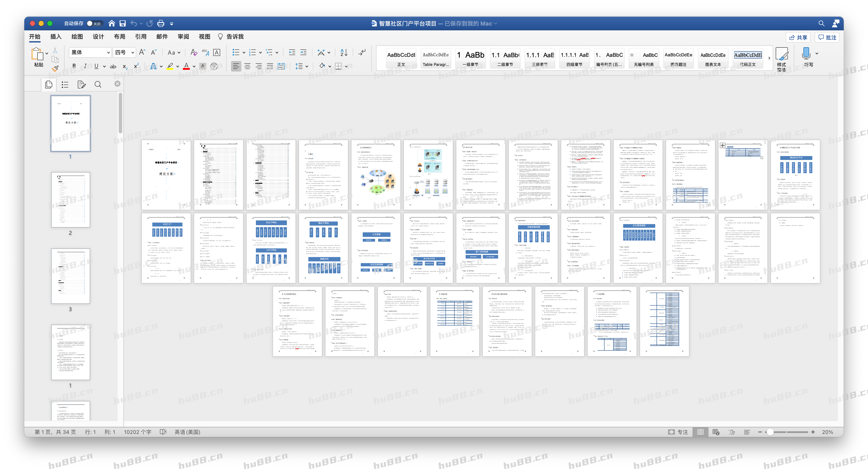This screenshot has height=469, width=868.
Task: Sort the selected text A to Z
Action: click(x=344, y=52)
